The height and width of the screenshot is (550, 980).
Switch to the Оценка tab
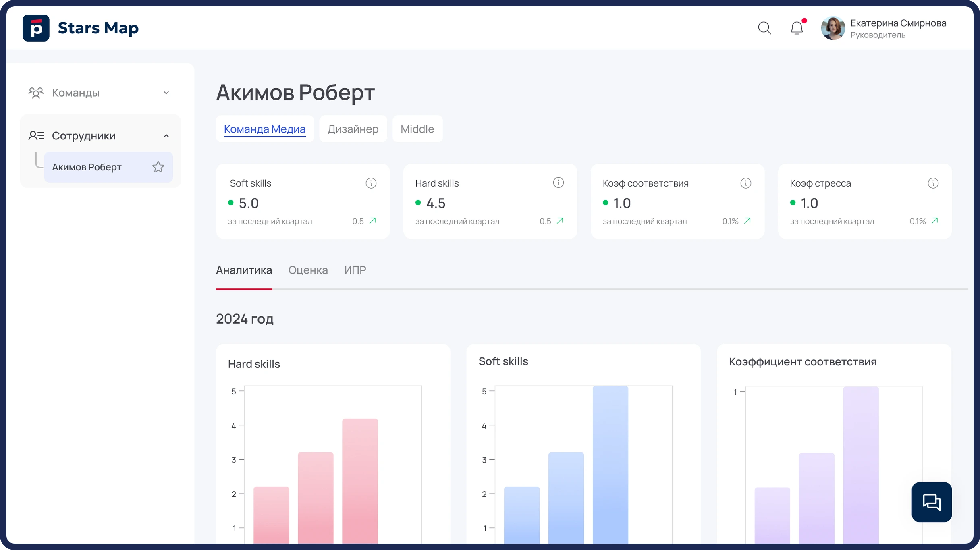click(308, 270)
